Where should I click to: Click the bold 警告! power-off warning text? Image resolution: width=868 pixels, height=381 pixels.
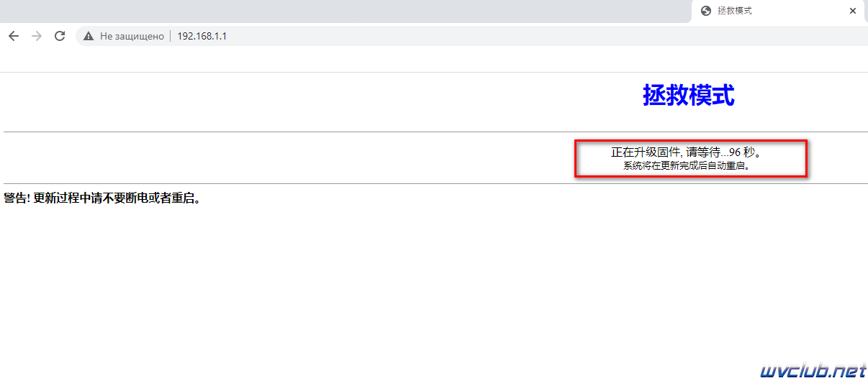pos(101,198)
